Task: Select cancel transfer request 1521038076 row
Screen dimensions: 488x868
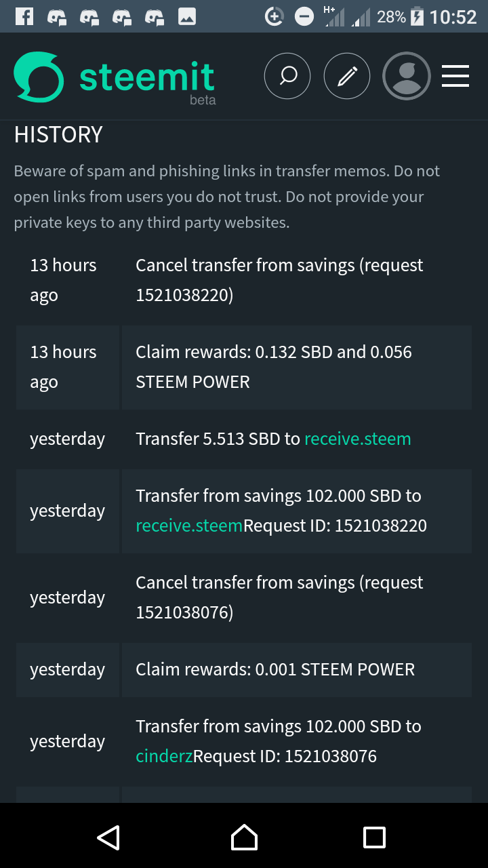Action: (279, 597)
